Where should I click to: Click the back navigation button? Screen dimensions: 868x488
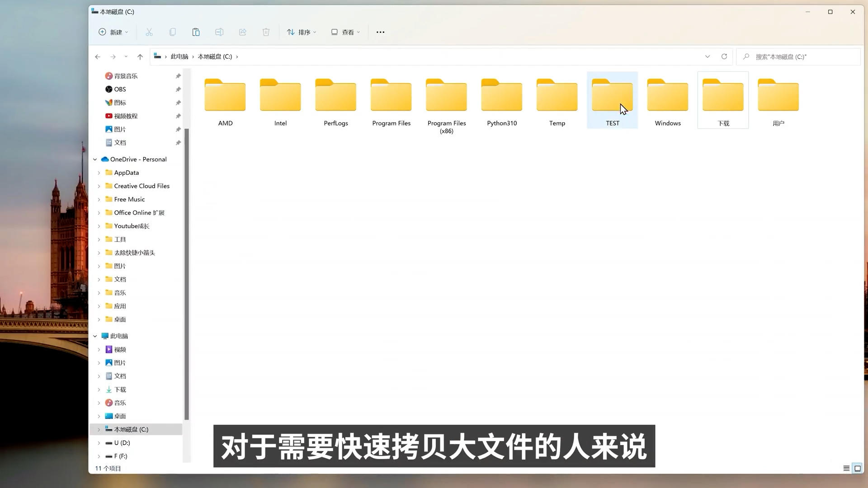click(98, 56)
